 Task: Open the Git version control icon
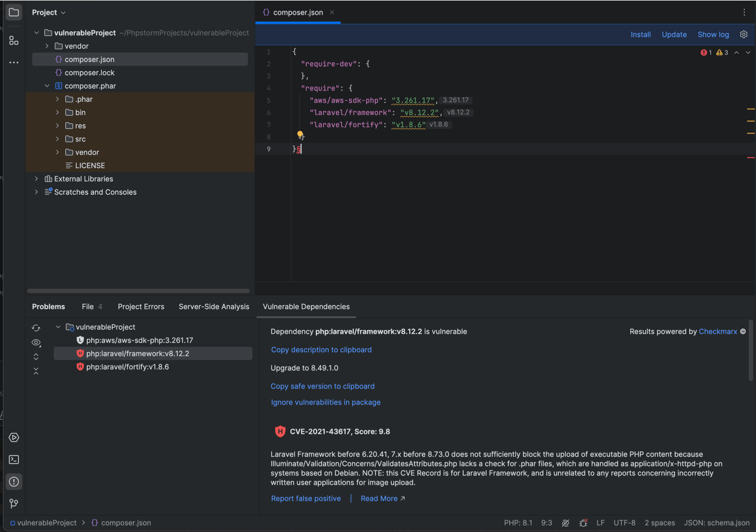coord(14,503)
